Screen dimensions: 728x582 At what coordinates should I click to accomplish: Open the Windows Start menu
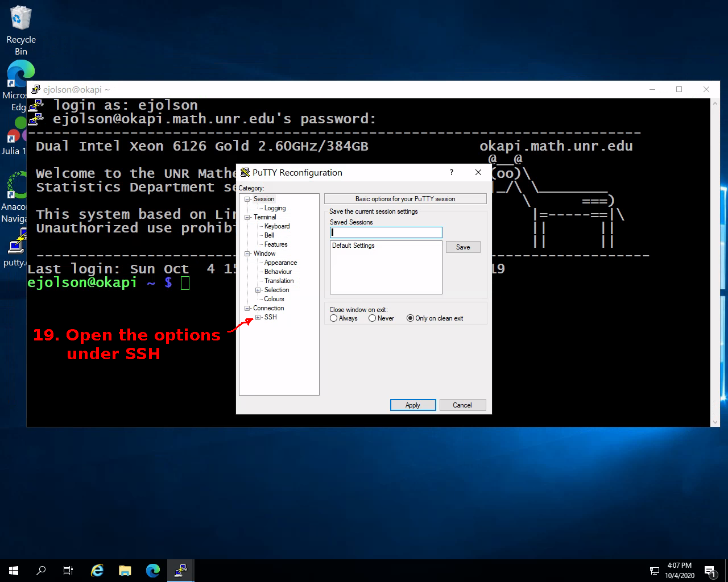pos(14,571)
